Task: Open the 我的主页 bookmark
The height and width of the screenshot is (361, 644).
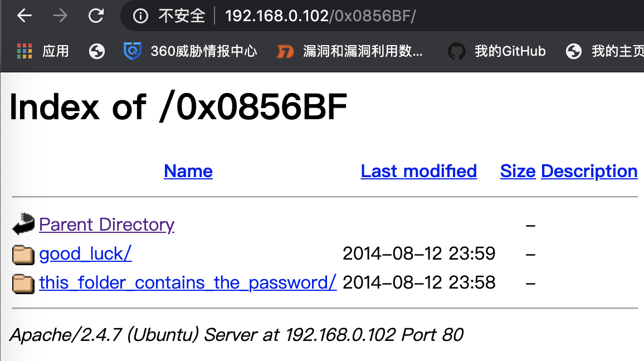Action: click(x=604, y=51)
